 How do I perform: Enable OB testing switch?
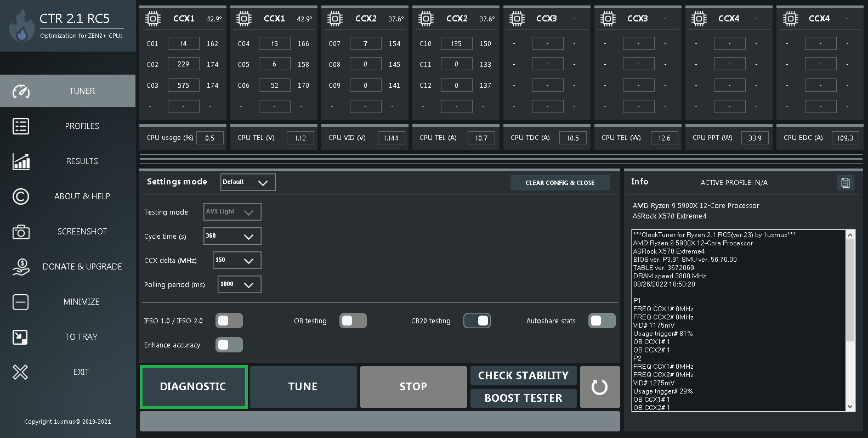(353, 321)
